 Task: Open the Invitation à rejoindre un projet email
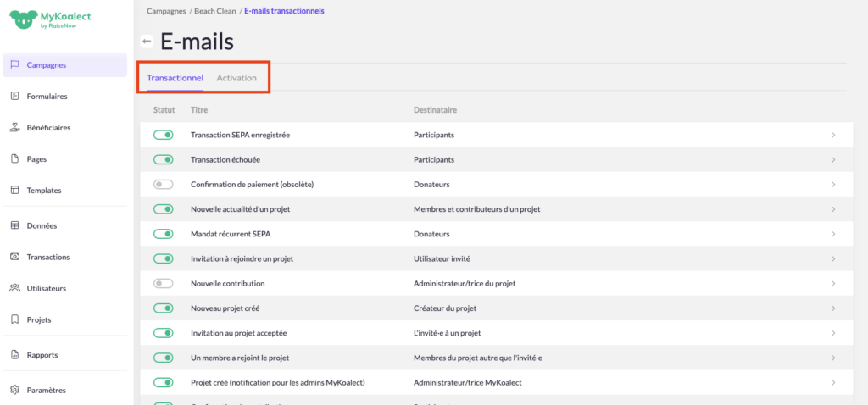242,258
